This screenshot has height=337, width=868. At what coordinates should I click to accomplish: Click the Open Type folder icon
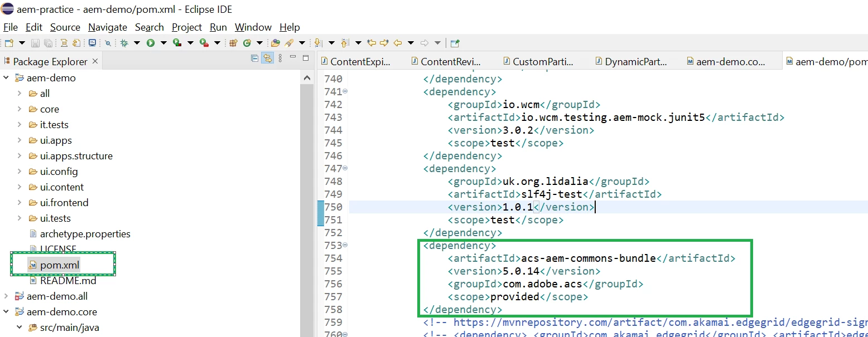point(275,43)
